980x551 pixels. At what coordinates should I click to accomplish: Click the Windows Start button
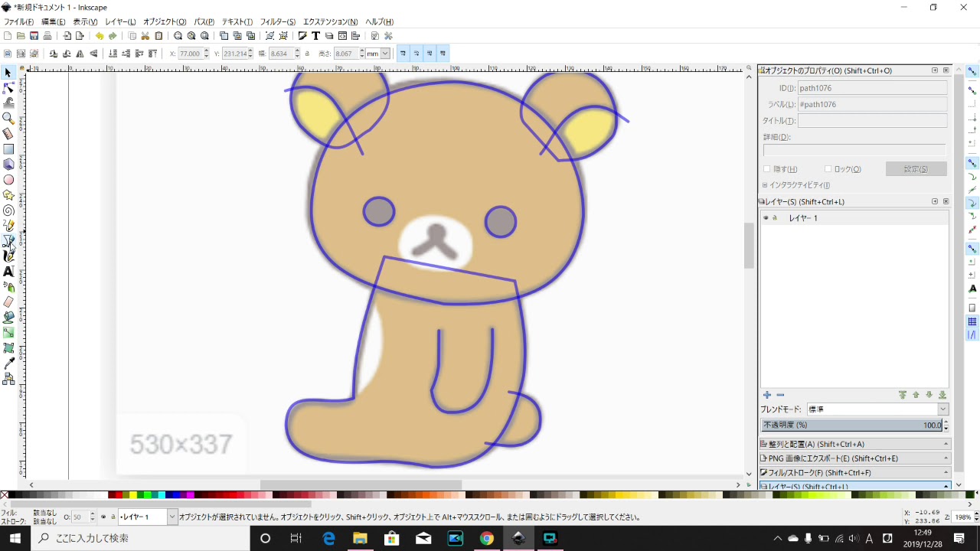(15, 539)
